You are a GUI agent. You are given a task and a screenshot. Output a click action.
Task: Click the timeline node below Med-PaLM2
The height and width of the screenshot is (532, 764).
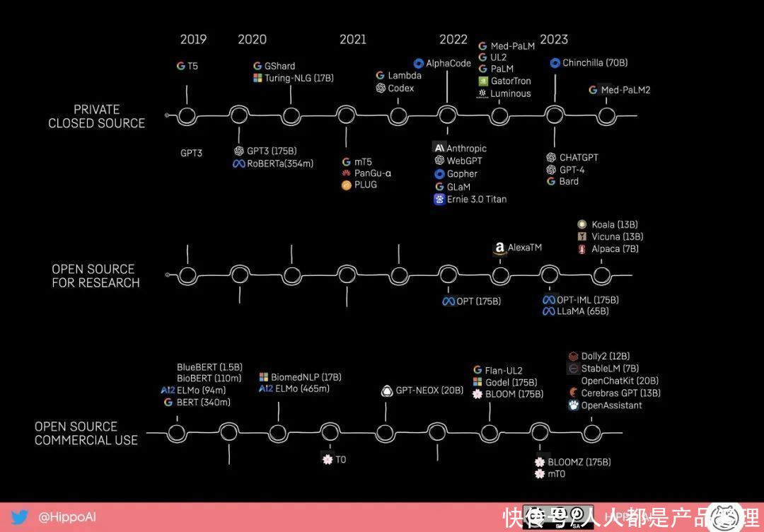[x=607, y=116]
